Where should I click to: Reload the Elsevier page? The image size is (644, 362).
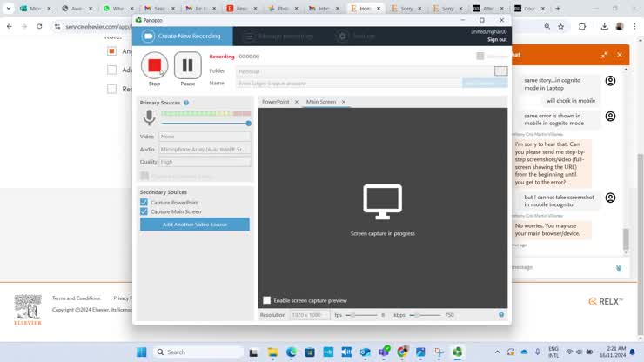point(39,27)
